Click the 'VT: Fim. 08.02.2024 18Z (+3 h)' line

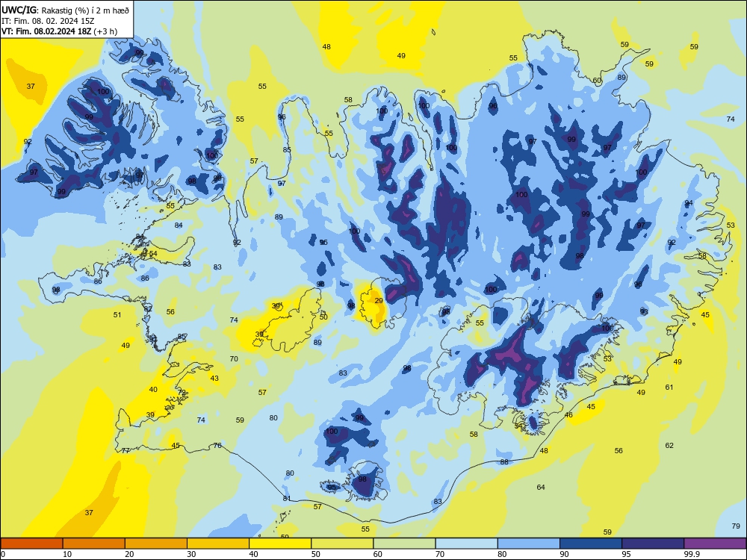pyautogui.click(x=59, y=31)
